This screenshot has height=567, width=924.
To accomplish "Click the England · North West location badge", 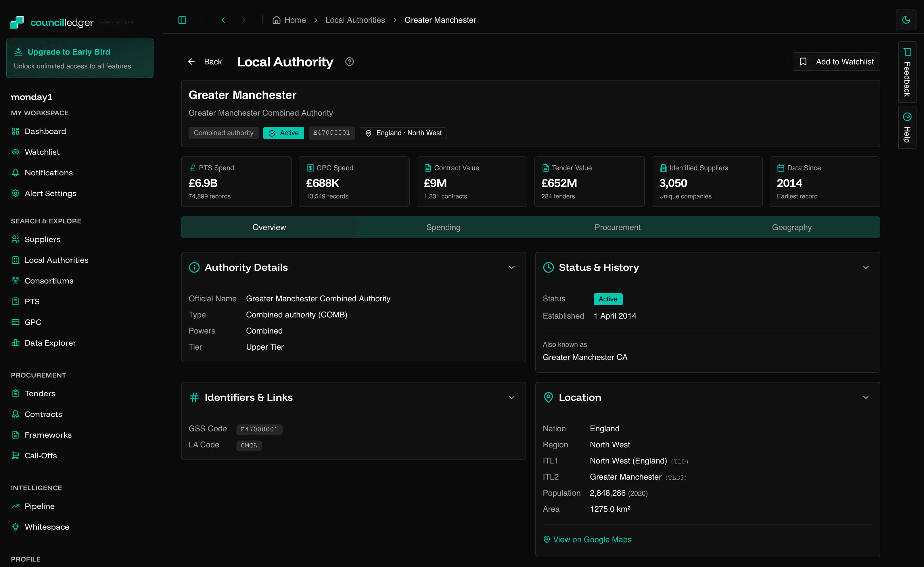I will [x=403, y=133].
